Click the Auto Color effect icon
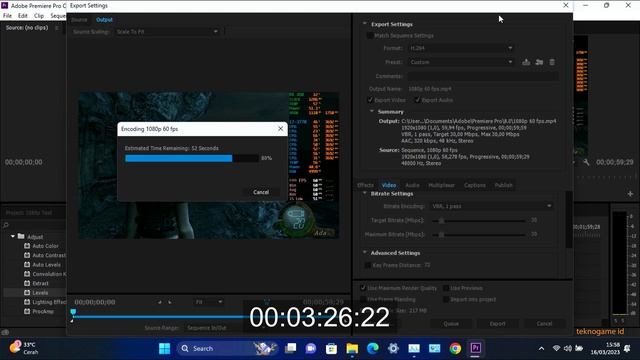640x360 pixels. 27,246
